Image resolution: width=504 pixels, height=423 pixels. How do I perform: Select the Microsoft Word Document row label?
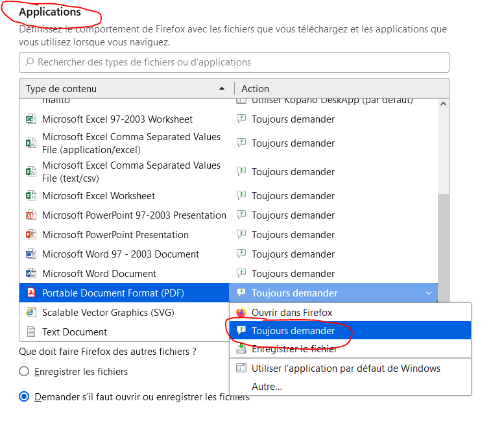99,274
